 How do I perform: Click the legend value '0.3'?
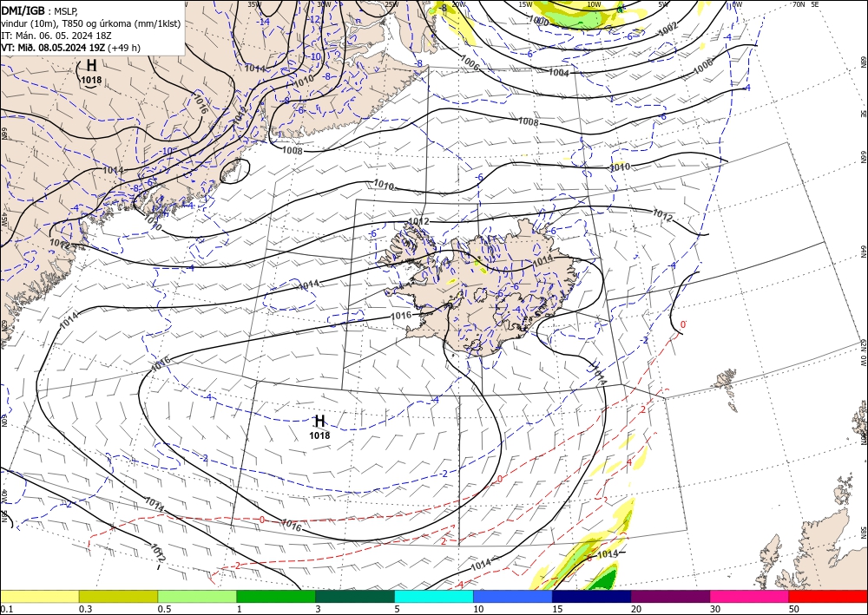coord(85,609)
